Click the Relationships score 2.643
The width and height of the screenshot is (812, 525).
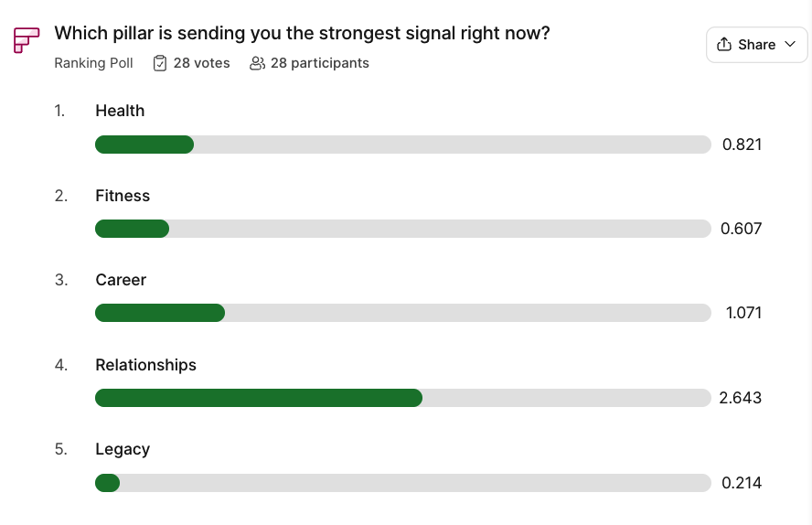(741, 398)
